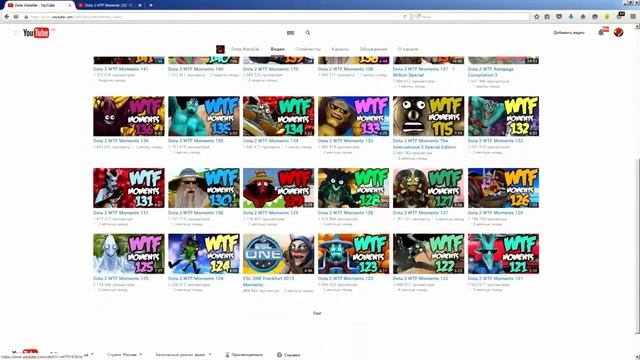
Task: Open the WTF Moments 122 thumbnail
Action: pyautogui.click(x=429, y=254)
